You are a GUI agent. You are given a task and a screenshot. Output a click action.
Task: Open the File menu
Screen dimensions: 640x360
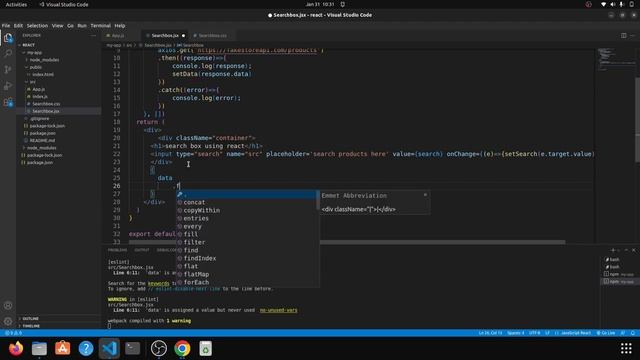[6, 25]
